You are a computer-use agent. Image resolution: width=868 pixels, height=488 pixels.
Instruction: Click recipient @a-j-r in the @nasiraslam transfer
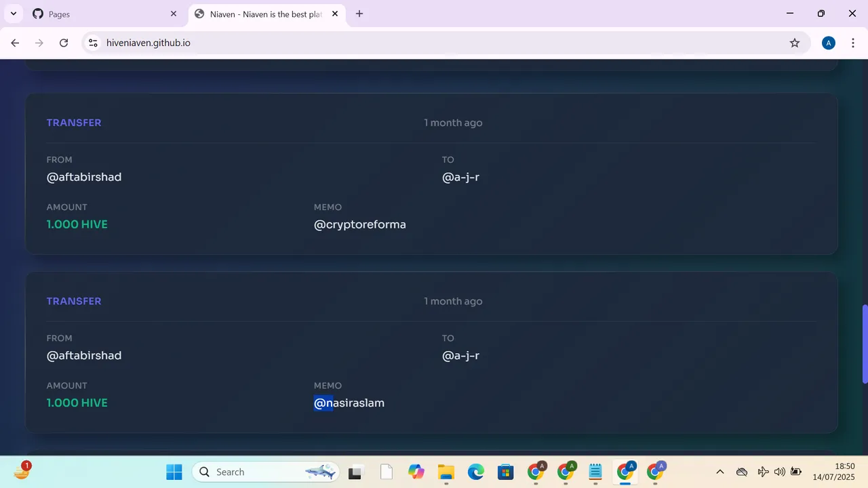pos(461,355)
